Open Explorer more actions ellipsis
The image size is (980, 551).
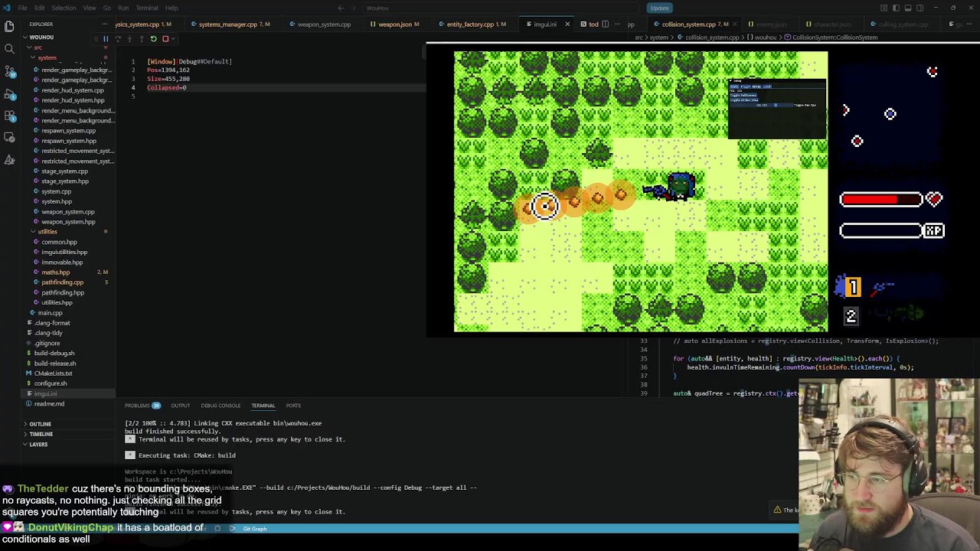coord(106,24)
